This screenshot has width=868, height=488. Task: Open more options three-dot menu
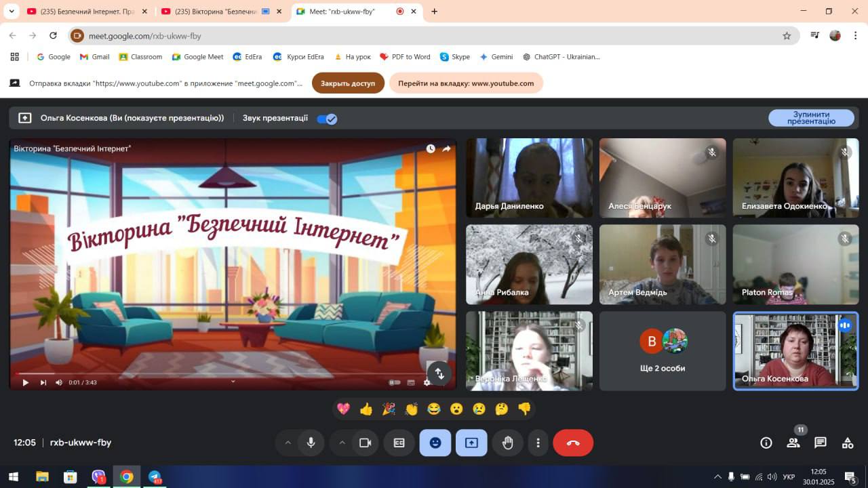(x=538, y=443)
